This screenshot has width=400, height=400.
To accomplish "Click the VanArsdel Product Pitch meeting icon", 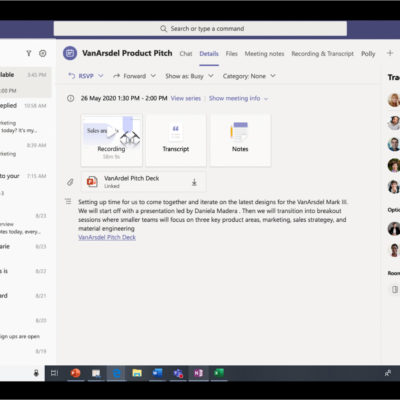I will (x=70, y=53).
